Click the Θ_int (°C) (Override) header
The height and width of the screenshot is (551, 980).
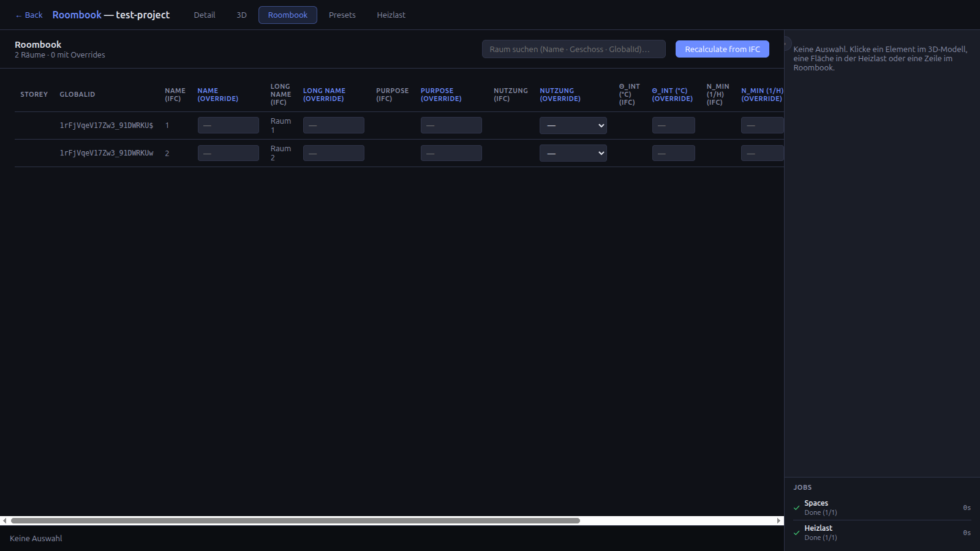click(x=672, y=94)
